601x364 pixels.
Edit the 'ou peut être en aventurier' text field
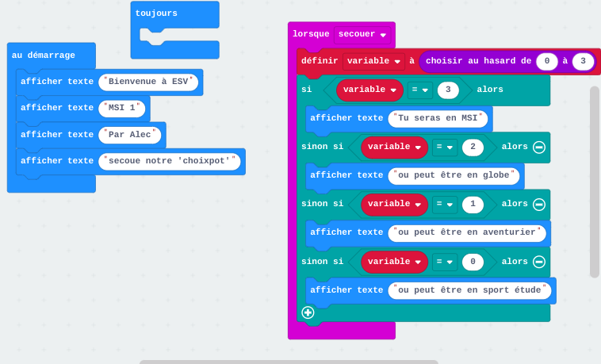467,232
